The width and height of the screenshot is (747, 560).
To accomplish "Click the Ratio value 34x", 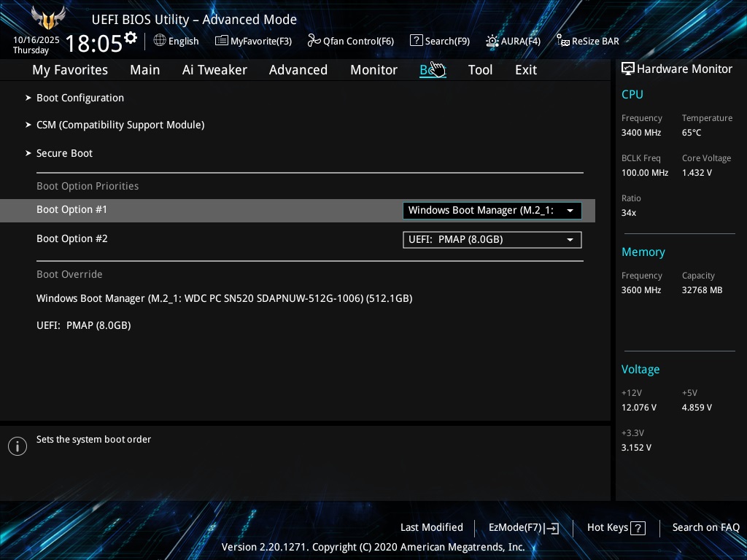I will 629,213.
